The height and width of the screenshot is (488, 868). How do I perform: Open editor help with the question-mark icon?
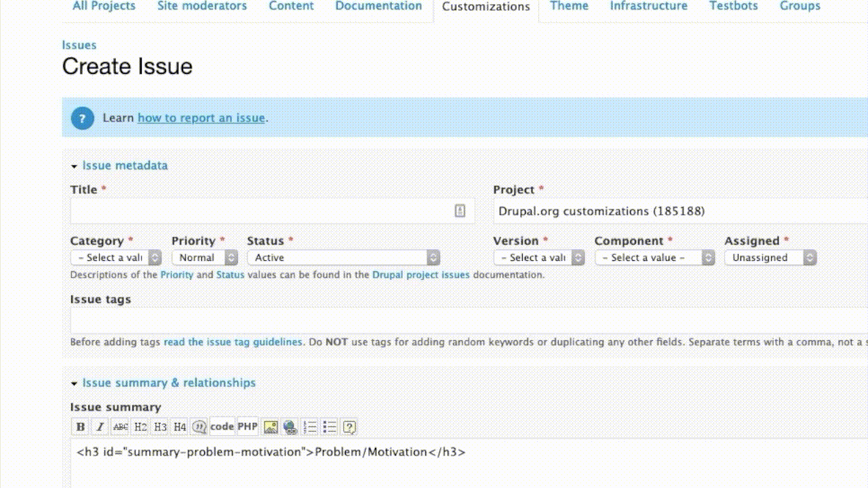(x=349, y=427)
